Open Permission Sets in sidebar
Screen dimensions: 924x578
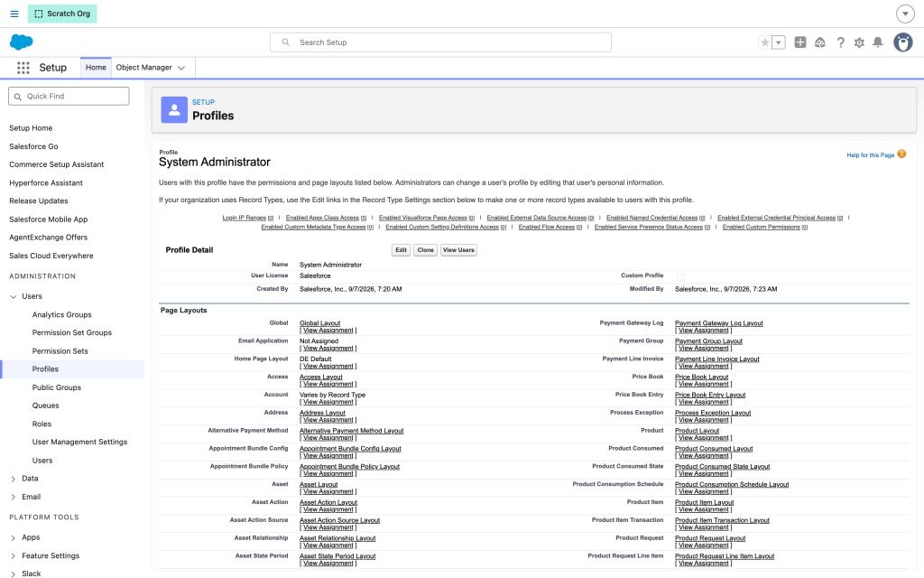coord(60,351)
